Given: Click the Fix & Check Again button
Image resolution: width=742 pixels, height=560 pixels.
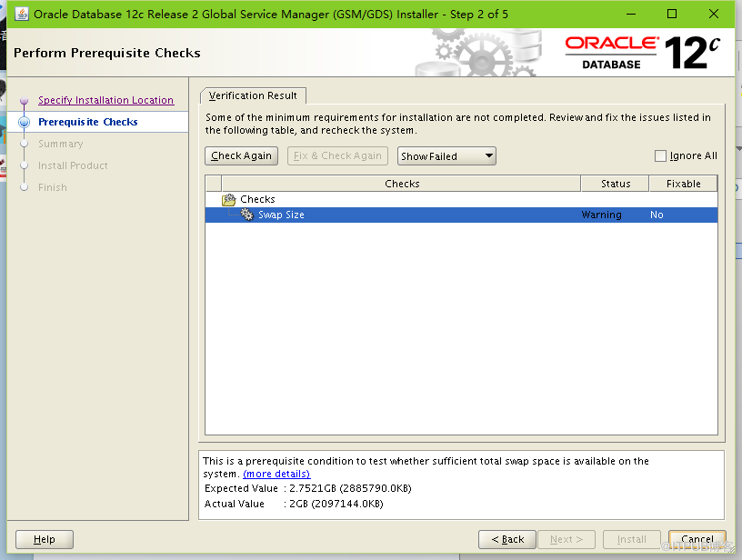Looking at the screenshot, I should tap(337, 155).
